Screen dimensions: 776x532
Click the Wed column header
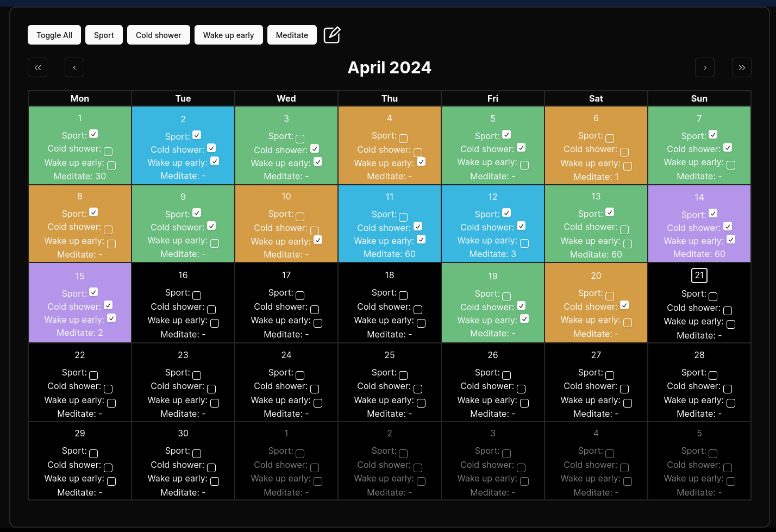286,98
